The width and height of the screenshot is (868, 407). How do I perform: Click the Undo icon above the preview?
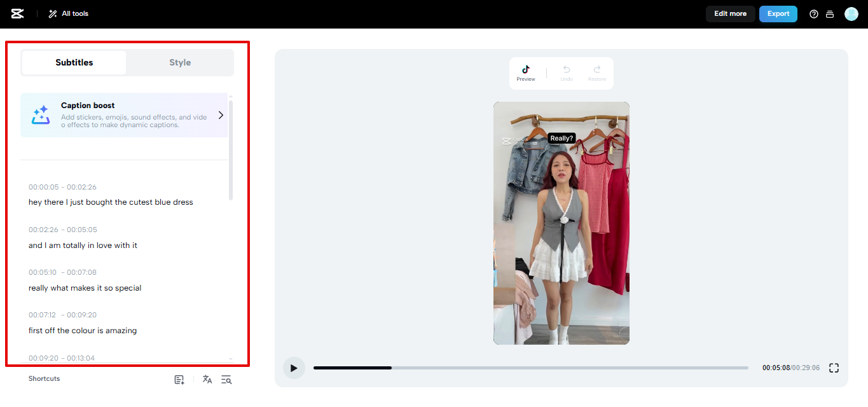tap(566, 71)
